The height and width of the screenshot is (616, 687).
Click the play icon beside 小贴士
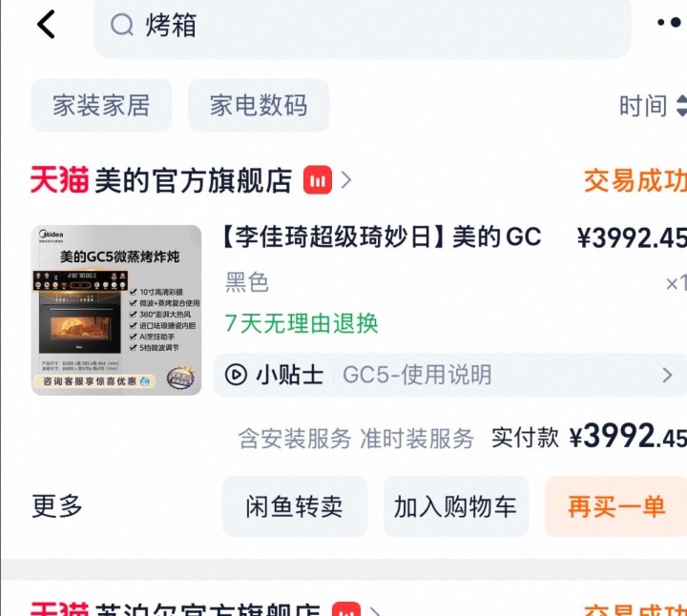click(236, 375)
